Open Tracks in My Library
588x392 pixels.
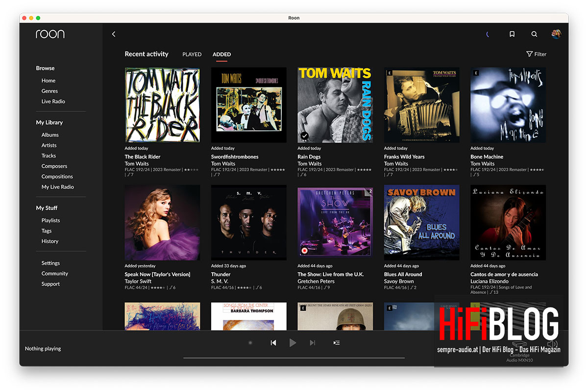pos(49,156)
